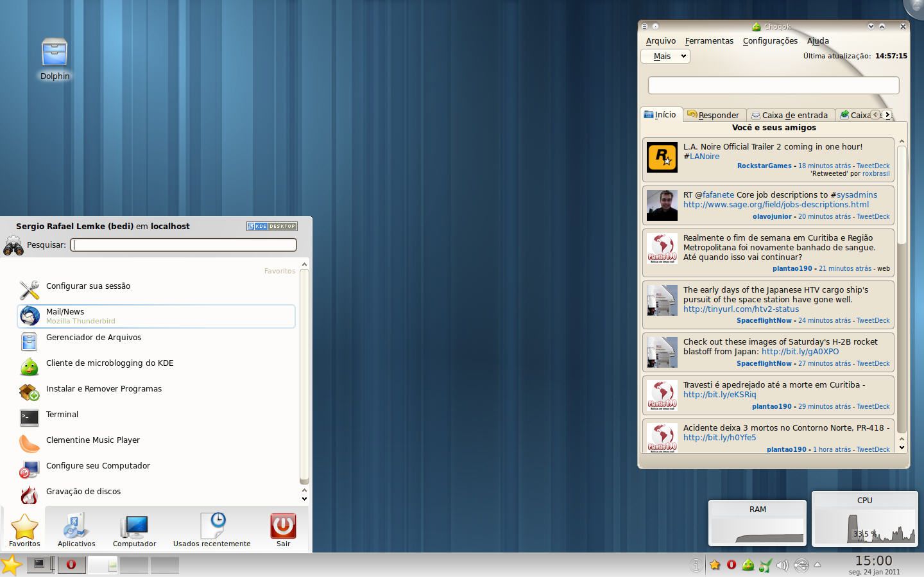Viewport: 924px width, 577px height.
Task: Expand hidden system tray icons arrow
Action: [817, 565]
